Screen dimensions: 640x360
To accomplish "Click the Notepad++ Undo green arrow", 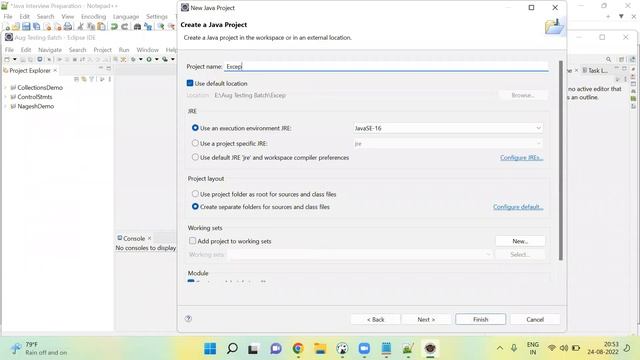I will [x=114, y=27].
